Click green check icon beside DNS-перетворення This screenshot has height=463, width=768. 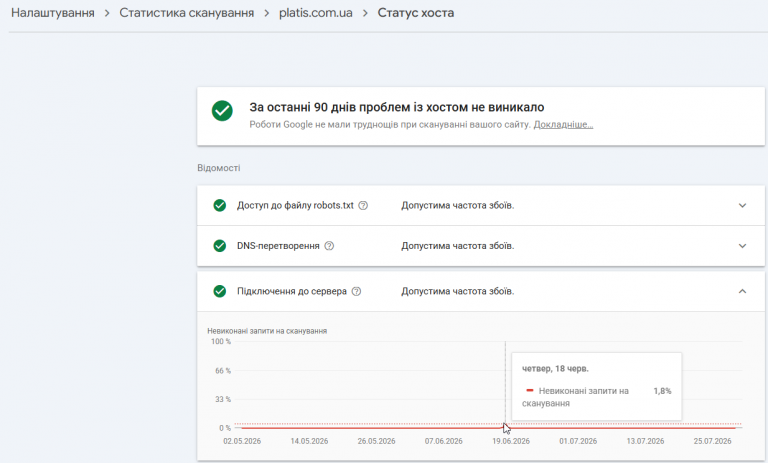(220, 246)
